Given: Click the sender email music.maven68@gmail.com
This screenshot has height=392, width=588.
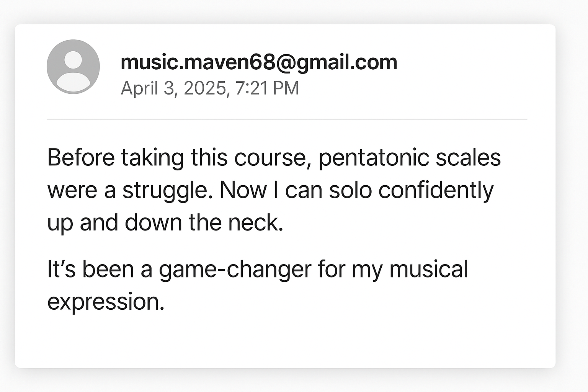Looking at the screenshot, I should [259, 62].
